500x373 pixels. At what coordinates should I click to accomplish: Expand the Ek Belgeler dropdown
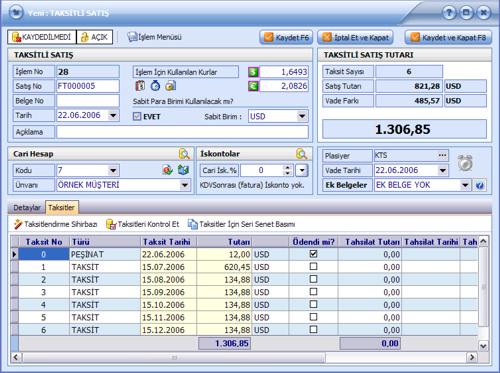465,185
